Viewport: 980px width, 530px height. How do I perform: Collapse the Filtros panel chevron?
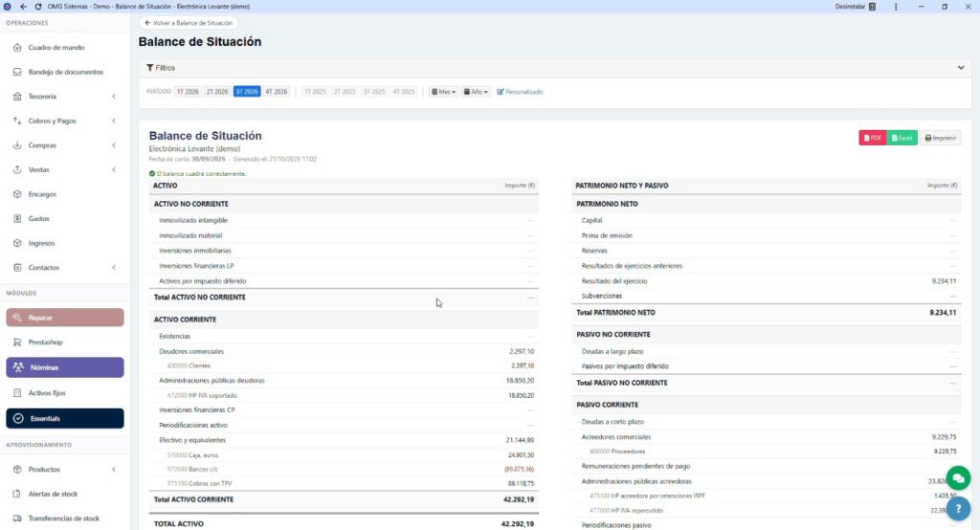961,68
